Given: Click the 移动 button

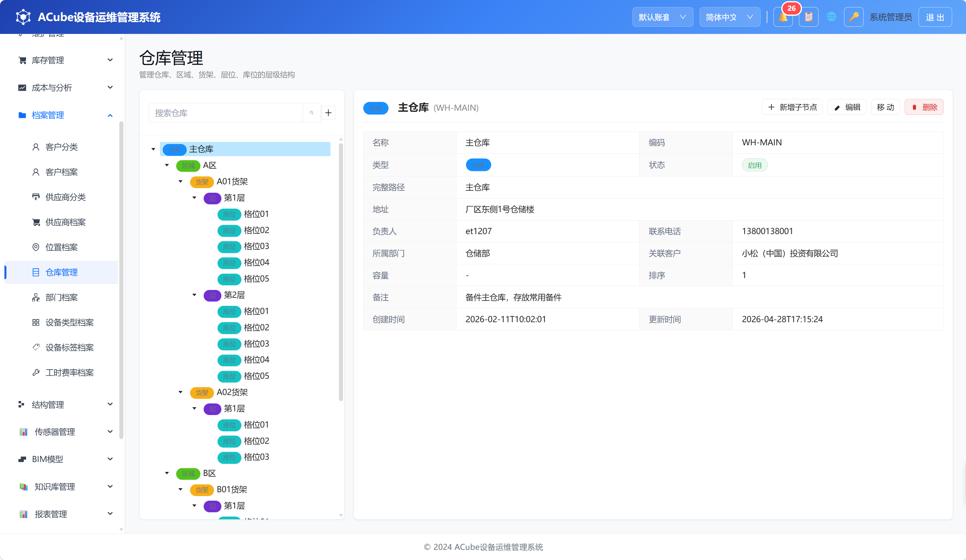Looking at the screenshot, I should pyautogui.click(x=885, y=107).
